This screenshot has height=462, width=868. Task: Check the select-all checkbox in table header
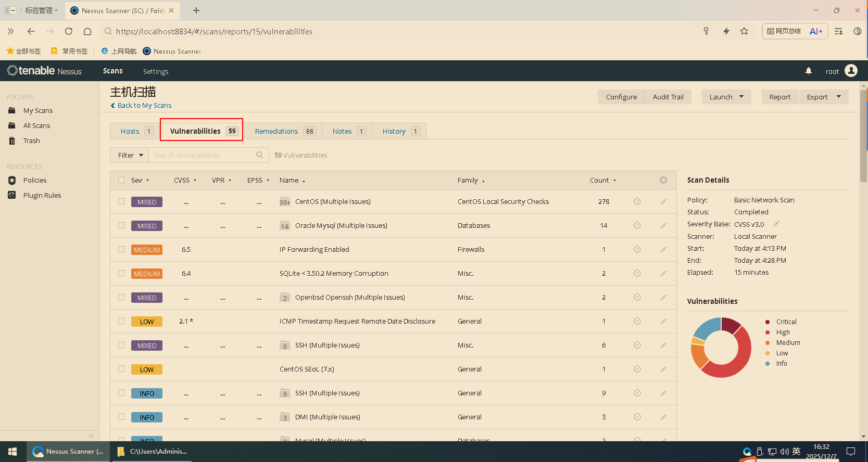pyautogui.click(x=121, y=180)
